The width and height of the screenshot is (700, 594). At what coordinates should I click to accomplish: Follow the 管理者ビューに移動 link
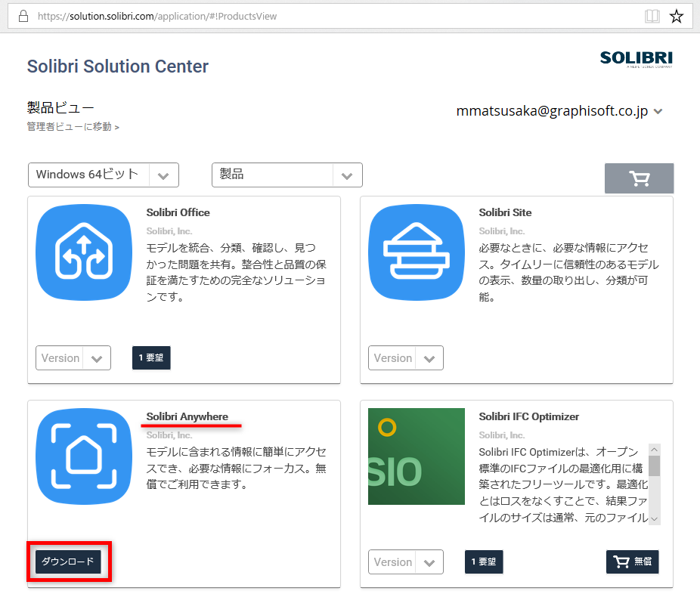pos(73,127)
